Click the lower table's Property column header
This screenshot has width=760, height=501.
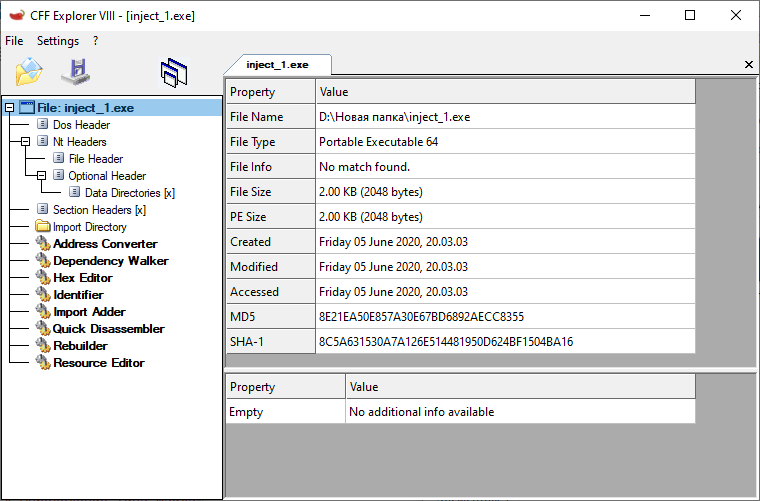coord(285,387)
